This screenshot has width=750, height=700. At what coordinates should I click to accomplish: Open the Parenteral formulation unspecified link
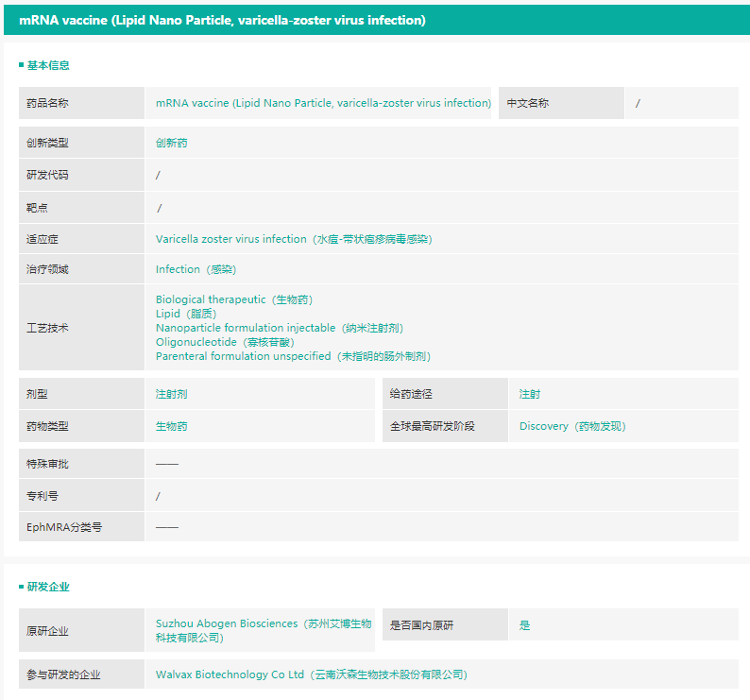click(293, 356)
